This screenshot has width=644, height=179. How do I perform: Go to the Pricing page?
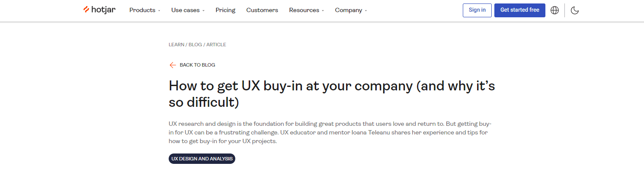coord(225,10)
